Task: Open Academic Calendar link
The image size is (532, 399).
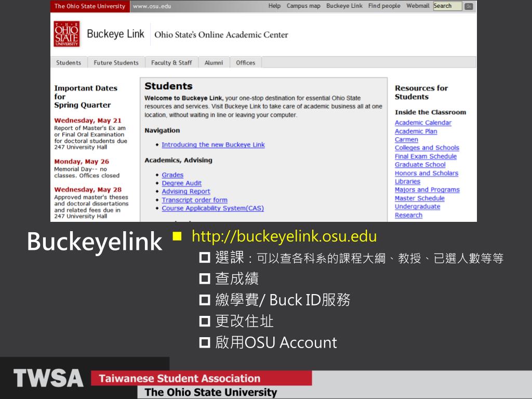Action: pos(423,123)
